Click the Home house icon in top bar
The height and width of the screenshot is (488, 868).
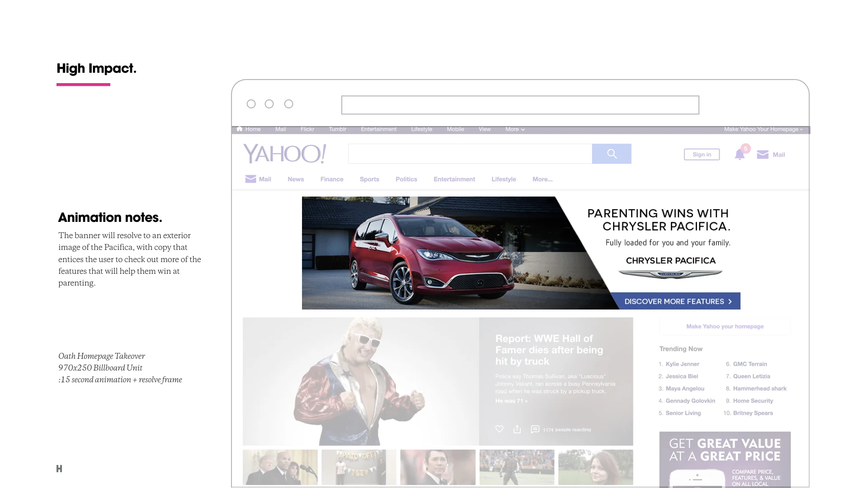tap(240, 129)
